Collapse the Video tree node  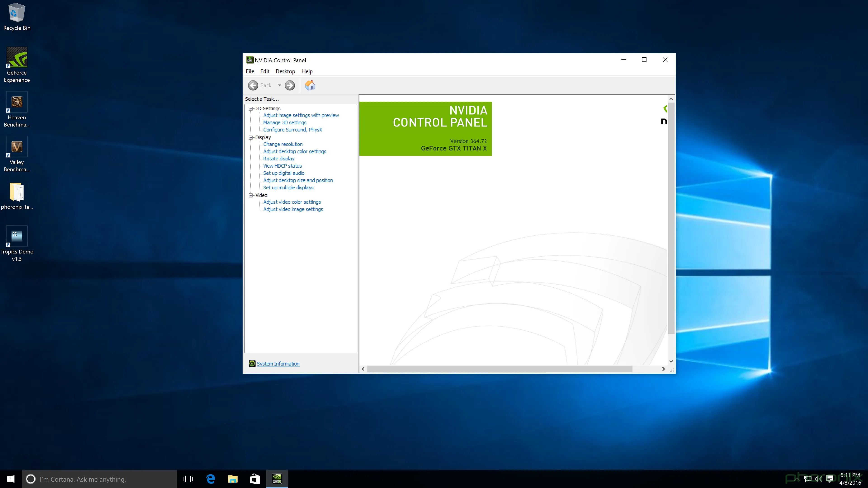coord(251,195)
